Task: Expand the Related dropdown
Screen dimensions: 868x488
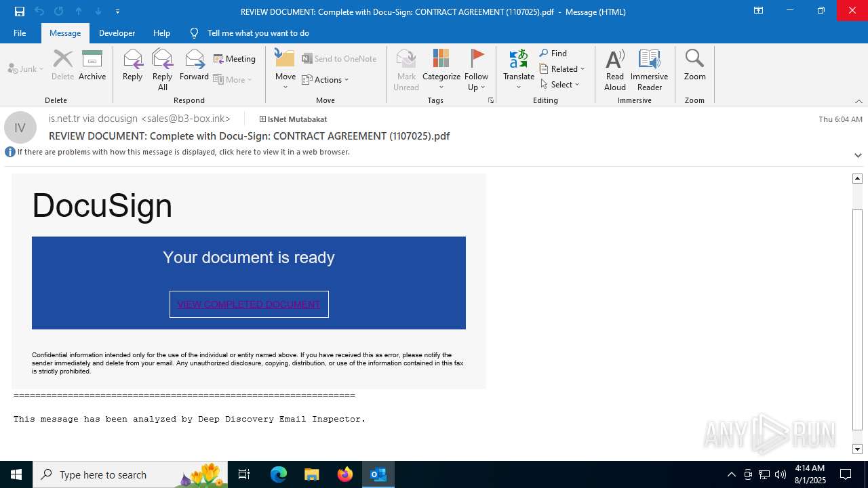Action: pos(562,69)
